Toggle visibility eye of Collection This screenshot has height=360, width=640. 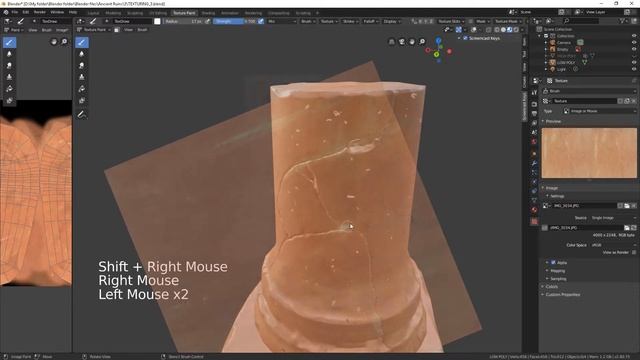pyautogui.click(x=634, y=36)
